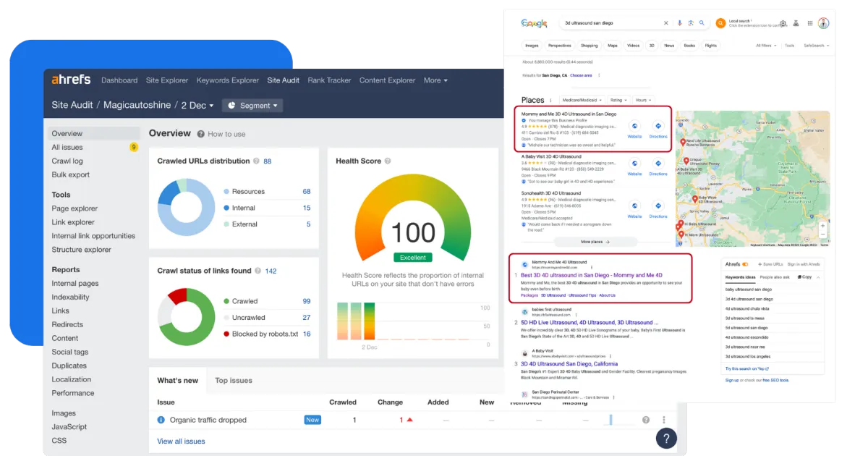Screen dimensions: 868x456
Task: Click the New Life Ultrasound map pin
Action: coord(683,143)
